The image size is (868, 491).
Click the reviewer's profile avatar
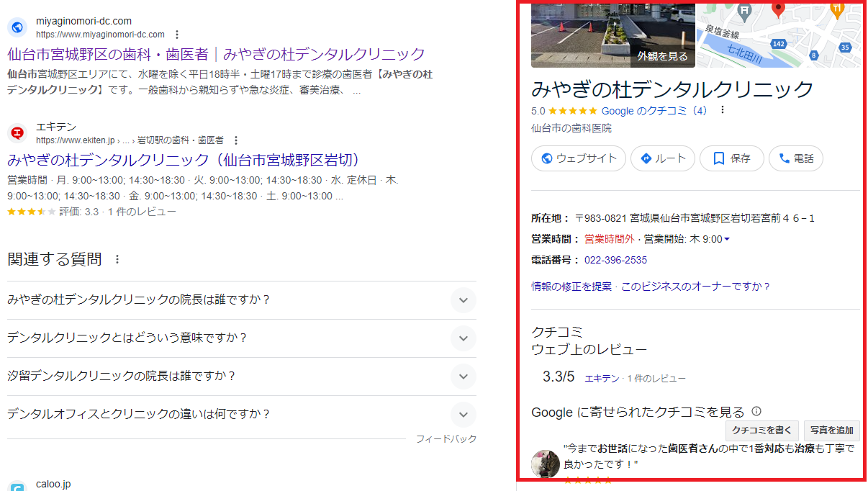coord(546,464)
